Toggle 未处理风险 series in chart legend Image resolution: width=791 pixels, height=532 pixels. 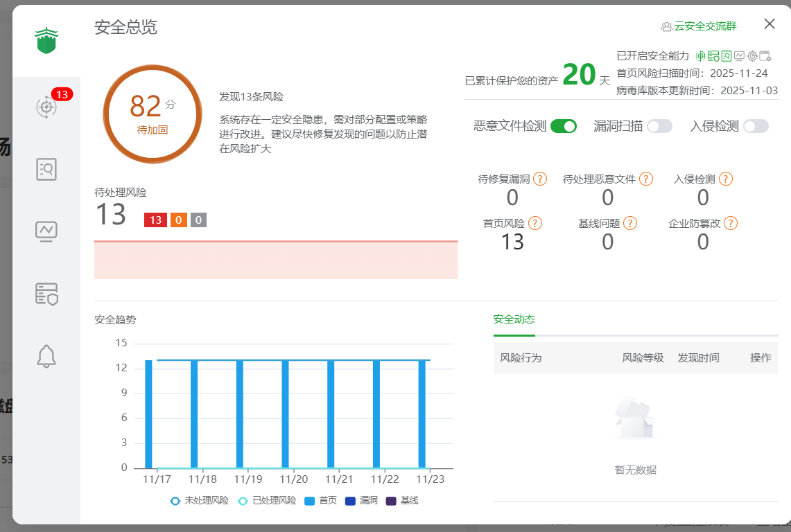click(199, 501)
